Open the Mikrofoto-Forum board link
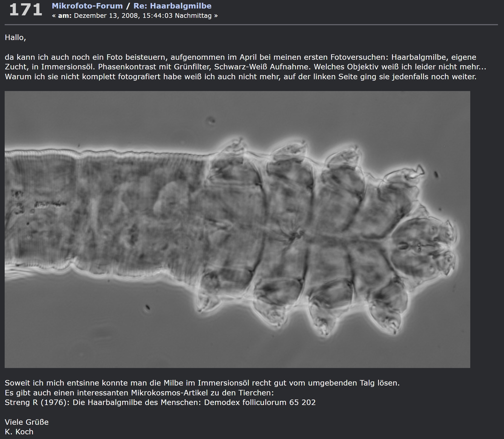This screenshot has height=439, width=504. tap(87, 6)
